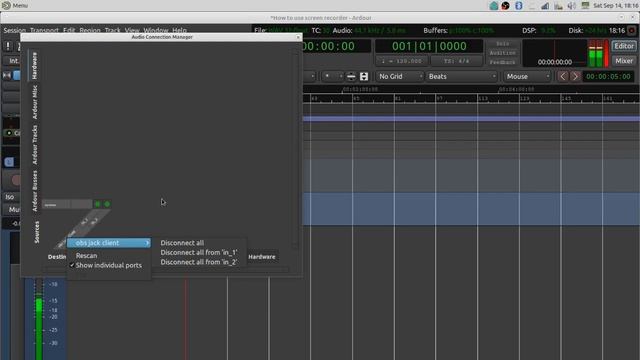This screenshot has height=360, width=640.
Task: Toggle the Iso solo-isolate button
Action: [10, 197]
